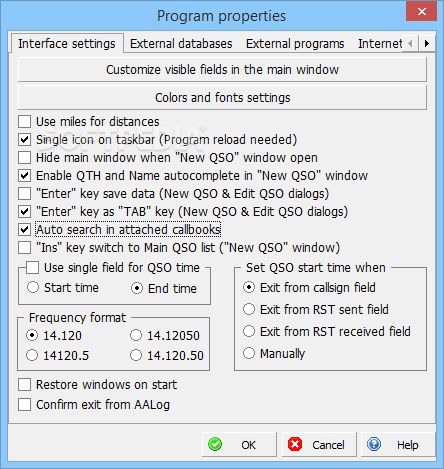Image resolution: width=444 pixels, height=469 pixels.
Task: Open the External programs tab
Action: (x=295, y=44)
